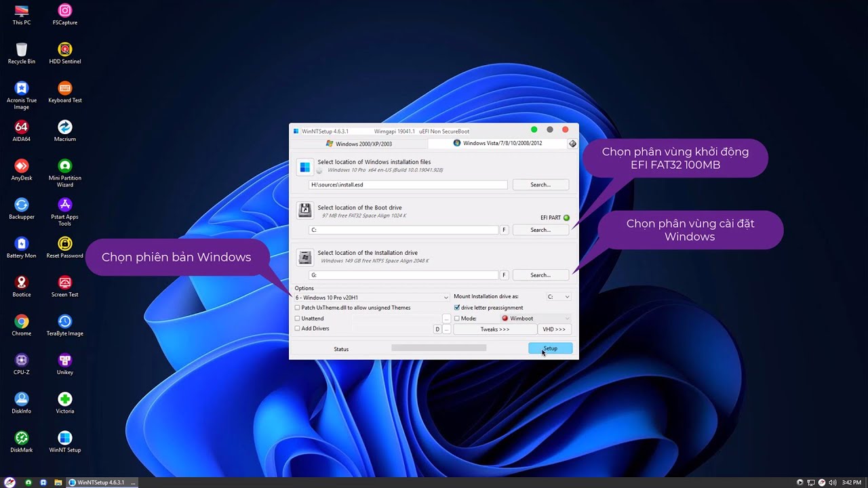Select the Screen Test desktop icon
This screenshot has height=488, width=868.
tap(65, 286)
